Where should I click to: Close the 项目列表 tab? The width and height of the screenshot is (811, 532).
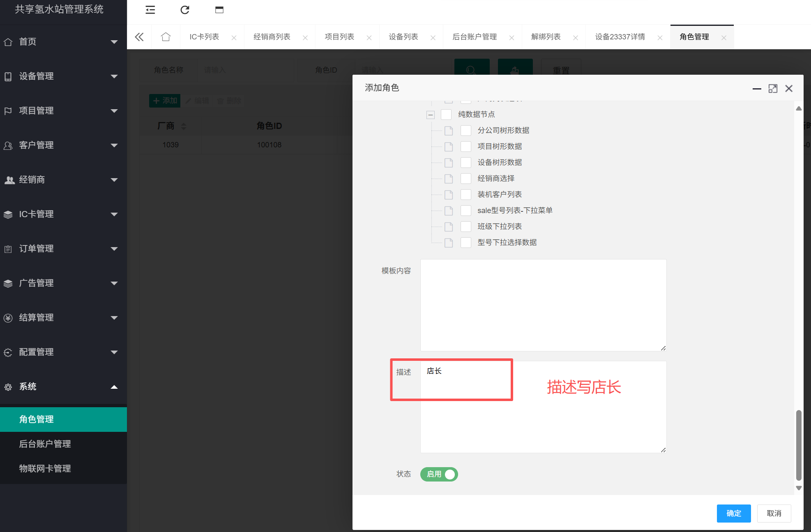[x=369, y=38]
